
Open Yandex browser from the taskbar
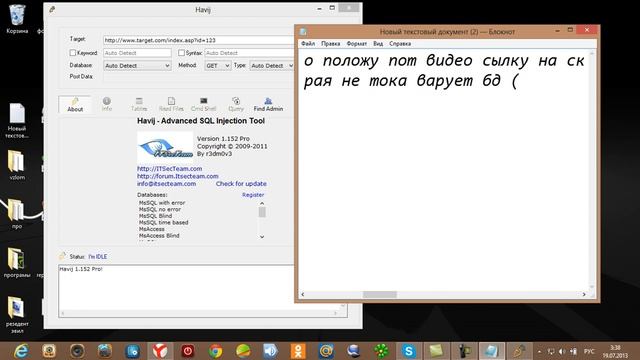[160, 351]
